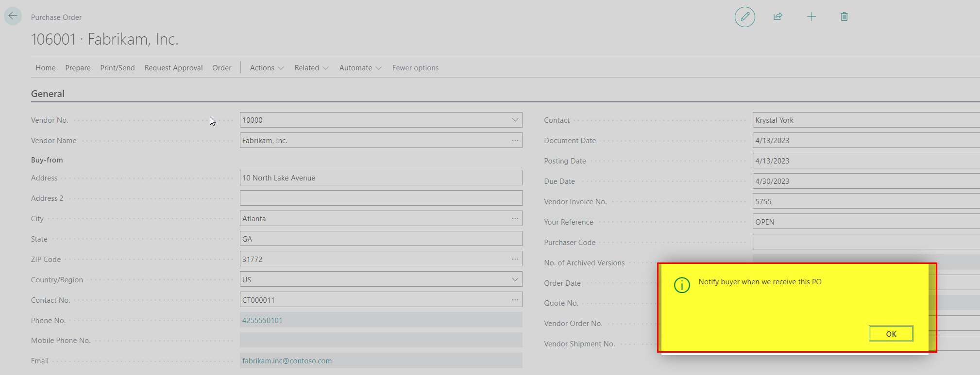Screen dimensions: 980x375
Task: Click the Due Date field
Action: tap(866, 181)
